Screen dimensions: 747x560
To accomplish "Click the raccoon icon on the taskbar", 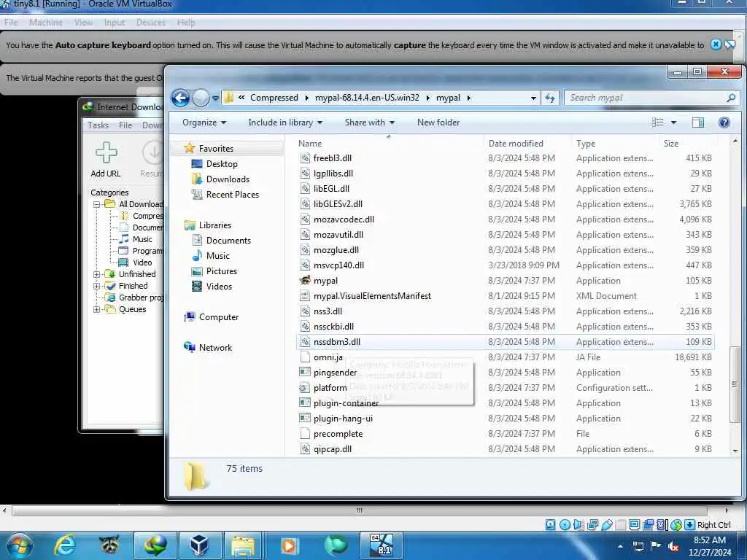I will (x=109, y=545).
